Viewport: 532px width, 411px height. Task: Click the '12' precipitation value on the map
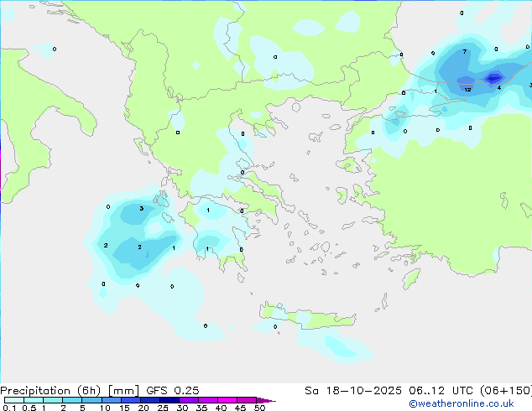(x=467, y=90)
